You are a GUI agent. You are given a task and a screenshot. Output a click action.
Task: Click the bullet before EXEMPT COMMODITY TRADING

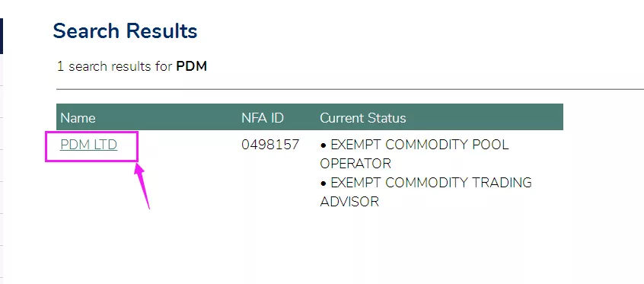[x=324, y=183]
